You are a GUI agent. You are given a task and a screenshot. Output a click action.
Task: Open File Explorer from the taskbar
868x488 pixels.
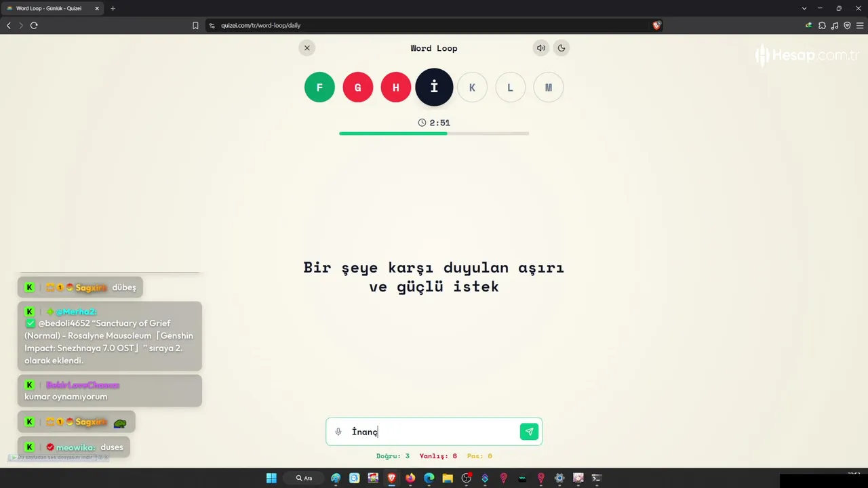coord(448,478)
